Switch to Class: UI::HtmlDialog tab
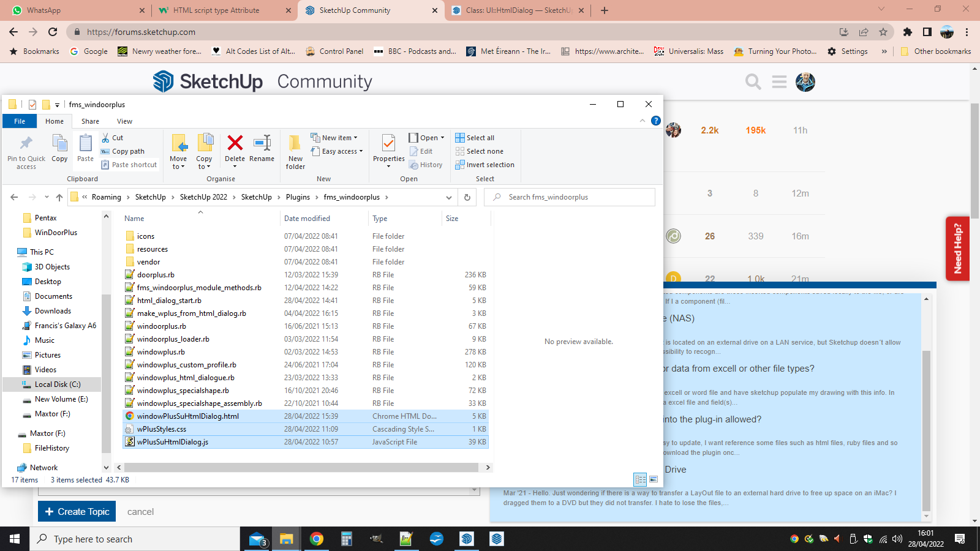The image size is (980, 551). point(518,10)
